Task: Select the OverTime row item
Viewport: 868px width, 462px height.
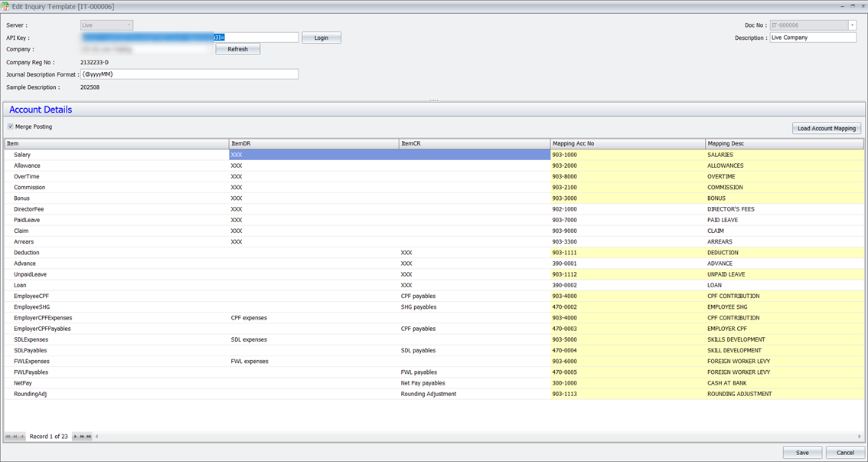Action: point(117,176)
